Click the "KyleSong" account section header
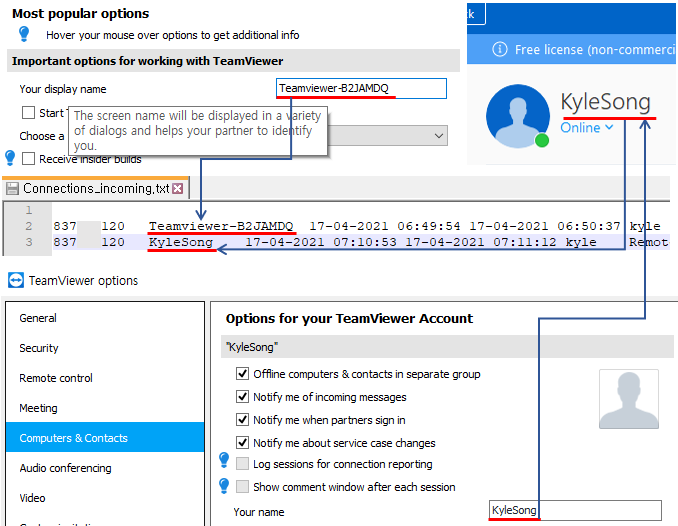 point(447,346)
